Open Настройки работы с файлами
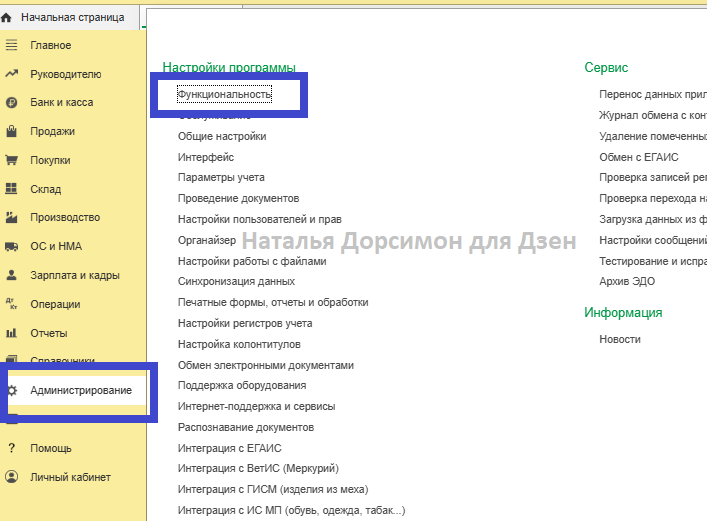707x521 pixels. click(252, 262)
